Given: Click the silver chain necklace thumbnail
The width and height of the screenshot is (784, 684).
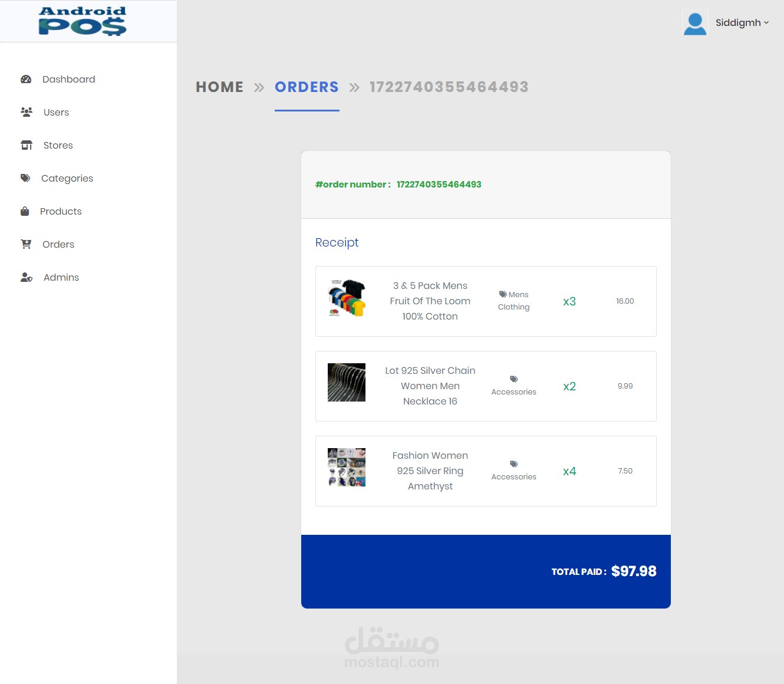Looking at the screenshot, I should pyautogui.click(x=347, y=382).
